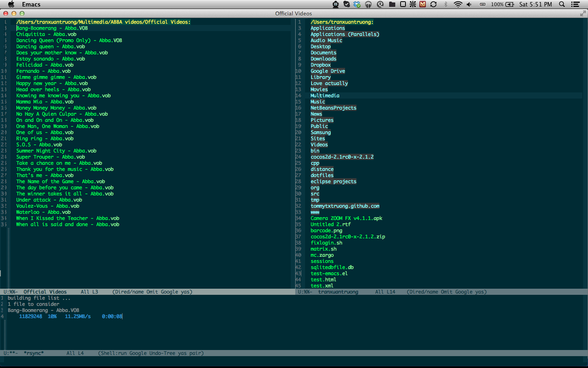The height and width of the screenshot is (368, 588).
Task: Open the Wi-Fi status menu
Action: click(x=458, y=4)
